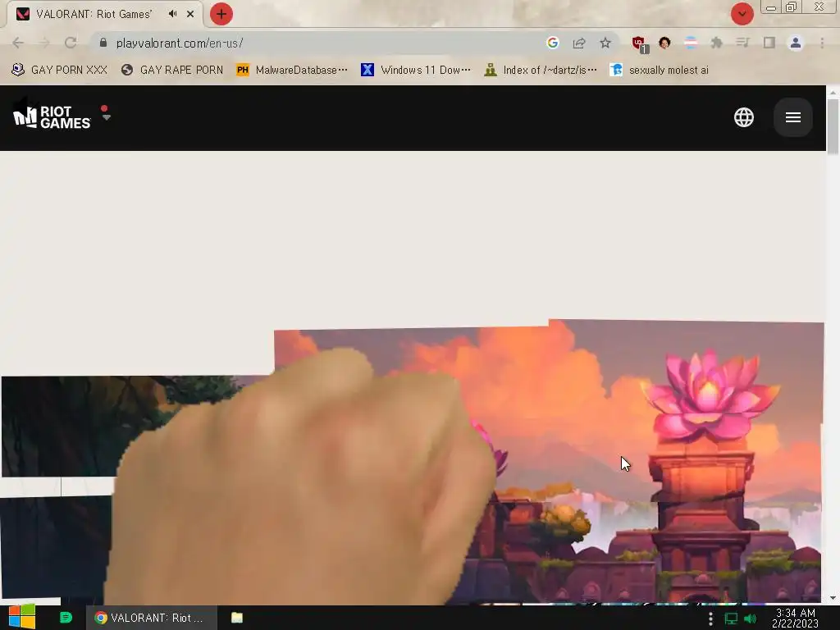This screenshot has height=630, width=840.
Task: Open the Chrome three-dot menu
Action: (822, 43)
